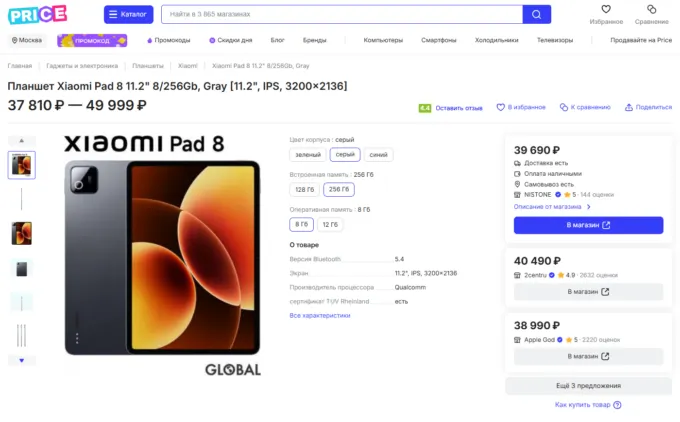
Task: Go to Блог menu item
Action: coord(278,40)
